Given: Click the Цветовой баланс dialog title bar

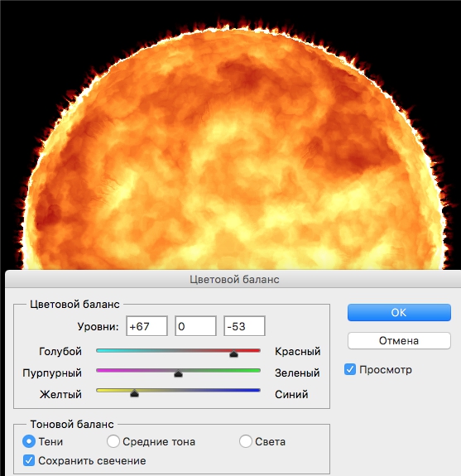Looking at the screenshot, I should 233,279.
